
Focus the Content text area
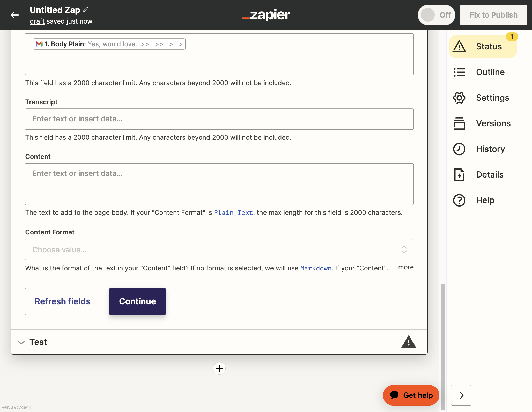pos(219,184)
